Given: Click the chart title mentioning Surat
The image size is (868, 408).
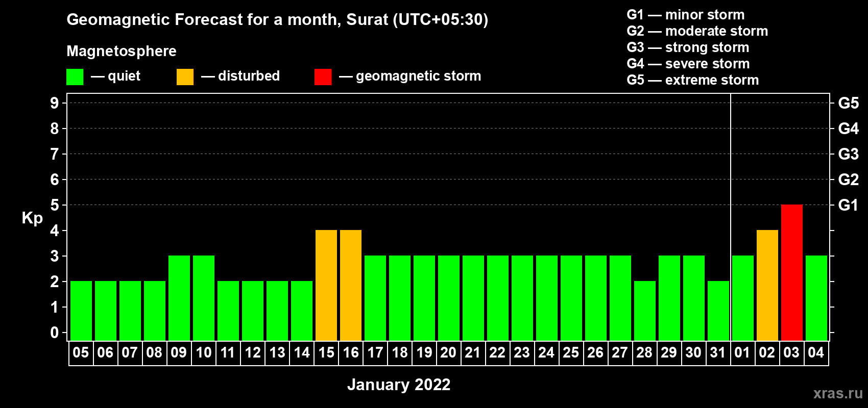Looking at the screenshot, I should (x=277, y=20).
